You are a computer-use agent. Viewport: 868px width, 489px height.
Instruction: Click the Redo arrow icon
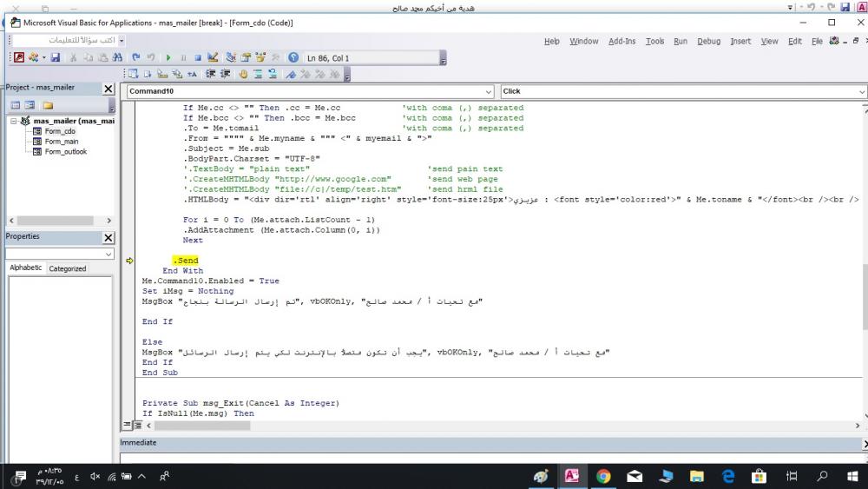pos(150,57)
